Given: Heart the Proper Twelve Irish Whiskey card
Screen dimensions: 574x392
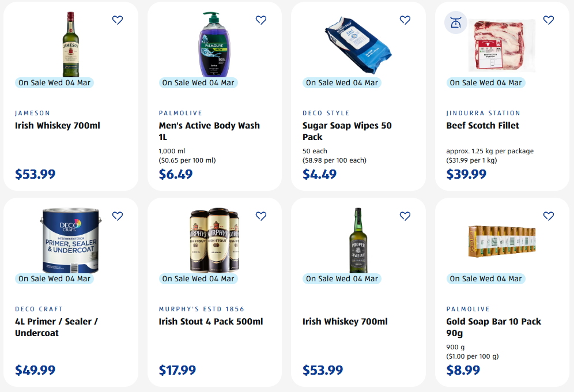Looking at the screenshot, I should [405, 216].
